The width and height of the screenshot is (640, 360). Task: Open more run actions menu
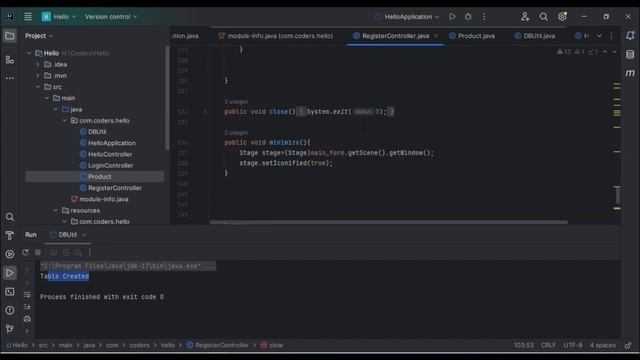[x=484, y=17]
